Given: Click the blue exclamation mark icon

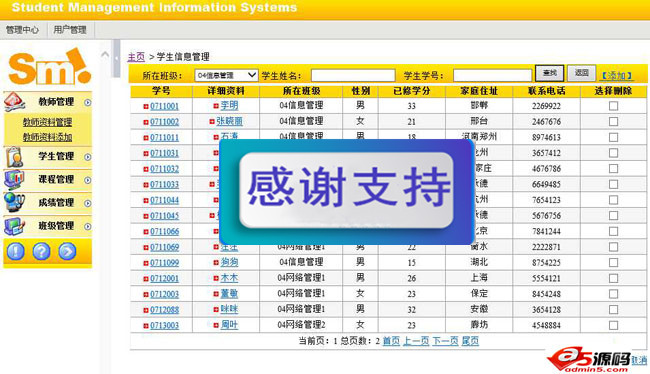Looking at the screenshot, I should [16, 251].
